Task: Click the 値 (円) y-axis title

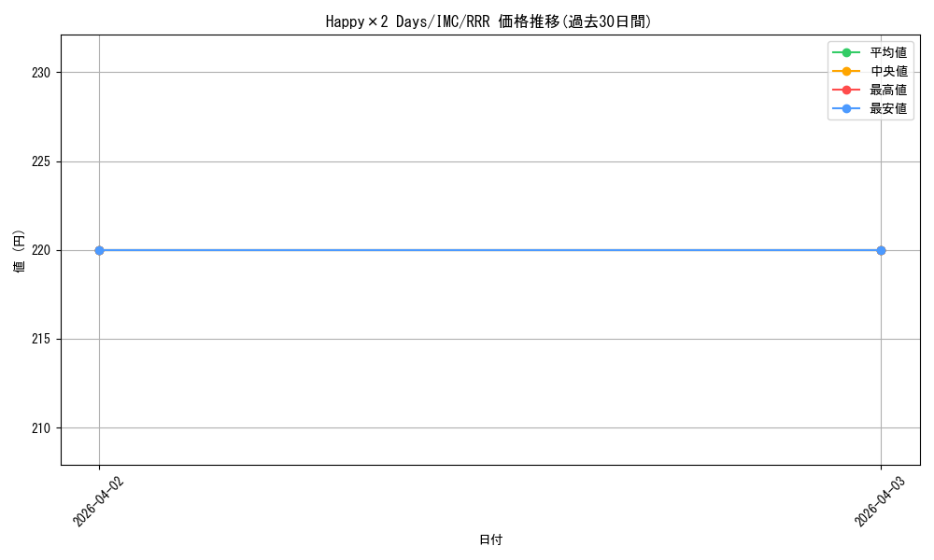Action: (20, 251)
